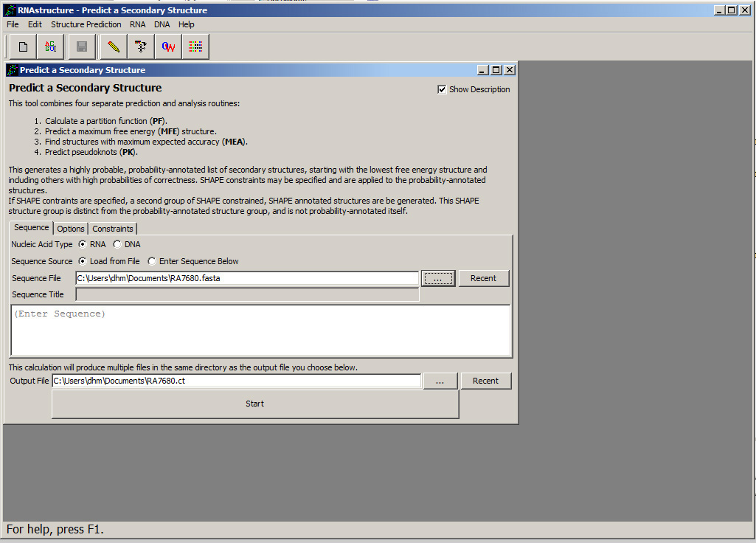The width and height of the screenshot is (756, 543).
Task: Open the Help menu
Action: click(x=186, y=24)
